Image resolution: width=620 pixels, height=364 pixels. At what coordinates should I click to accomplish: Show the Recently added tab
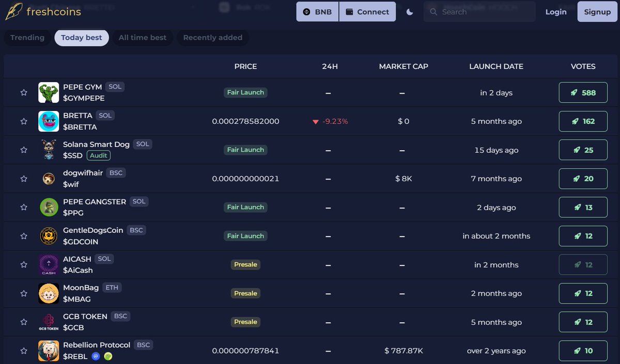pyautogui.click(x=213, y=38)
